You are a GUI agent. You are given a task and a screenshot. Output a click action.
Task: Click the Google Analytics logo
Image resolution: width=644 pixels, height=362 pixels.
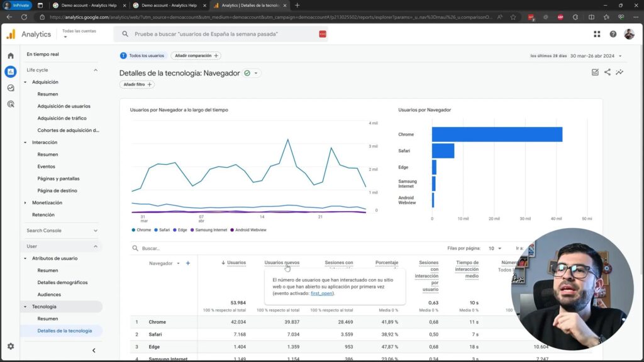tap(11, 35)
